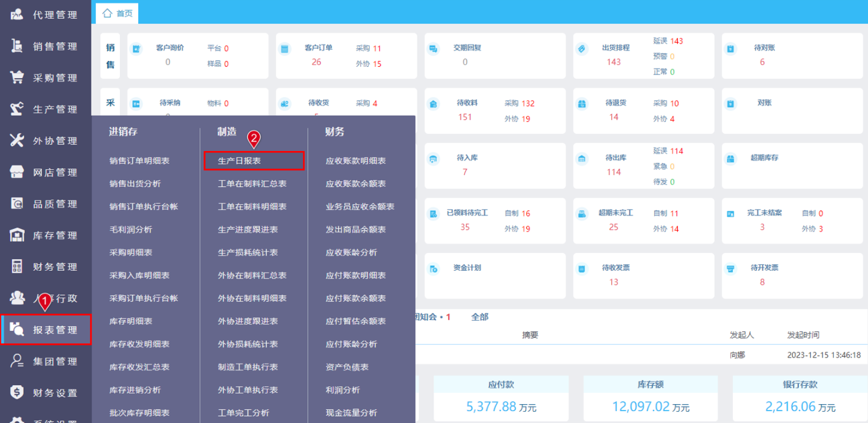The height and width of the screenshot is (423, 868).
Task: Click the 采购管理 shopping cart icon
Action: (17, 77)
